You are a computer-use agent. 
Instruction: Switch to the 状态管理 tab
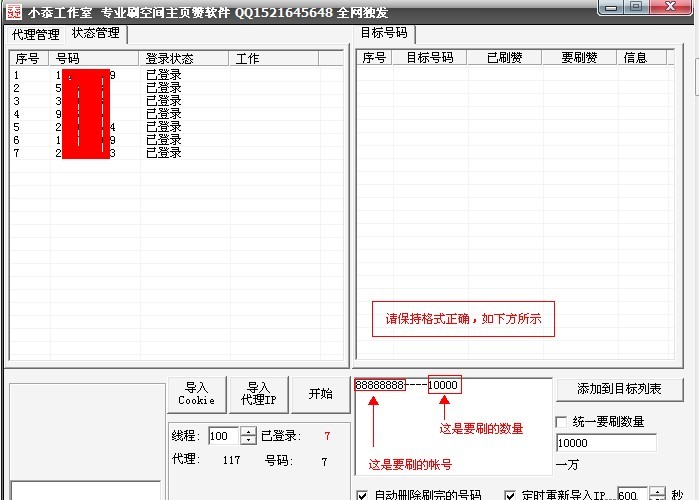click(96, 33)
